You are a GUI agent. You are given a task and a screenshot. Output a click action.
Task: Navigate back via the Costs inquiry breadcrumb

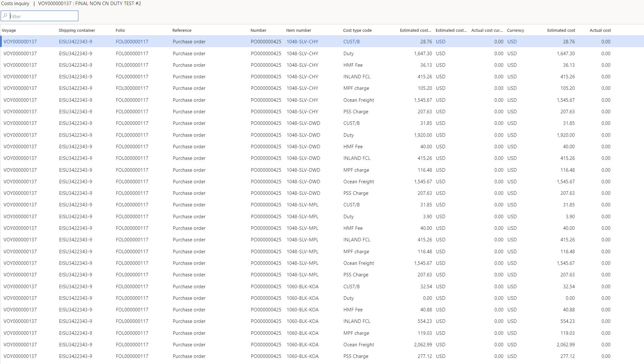click(15, 4)
